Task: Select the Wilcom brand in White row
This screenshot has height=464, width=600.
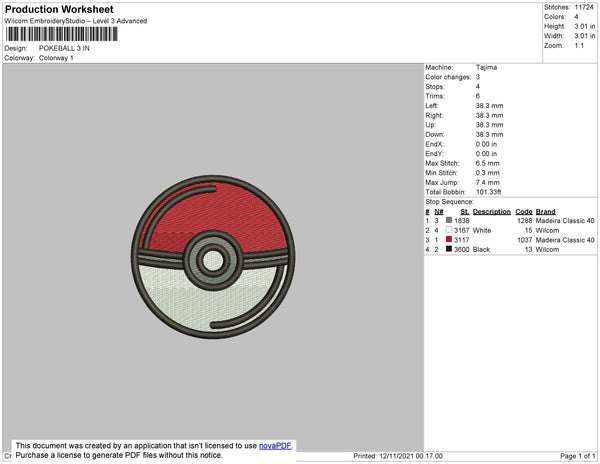Action: [x=548, y=230]
